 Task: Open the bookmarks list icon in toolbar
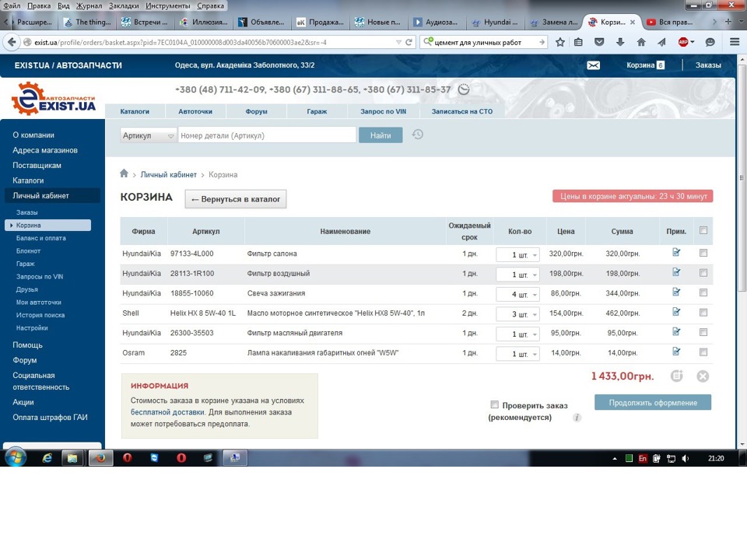coord(578,42)
